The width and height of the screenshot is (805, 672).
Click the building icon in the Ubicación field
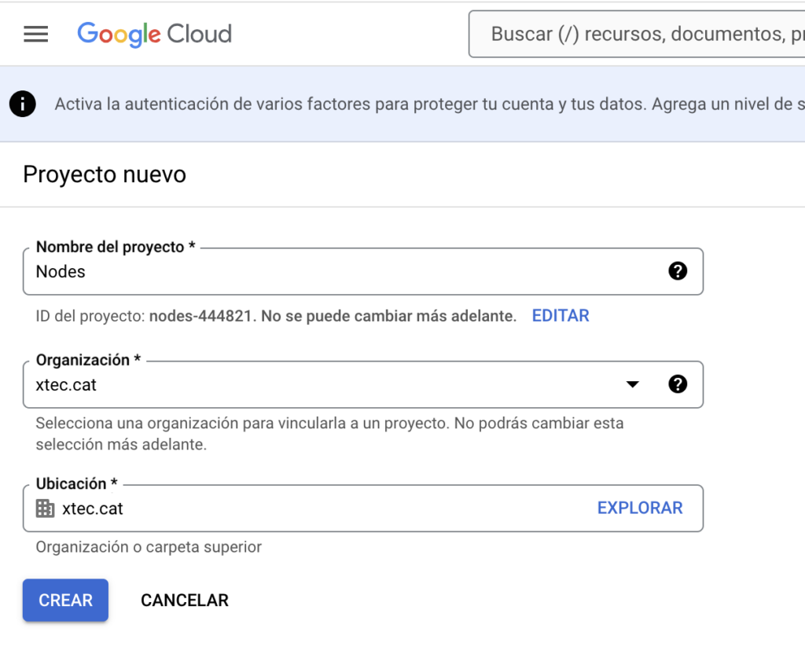click(46, 508)
